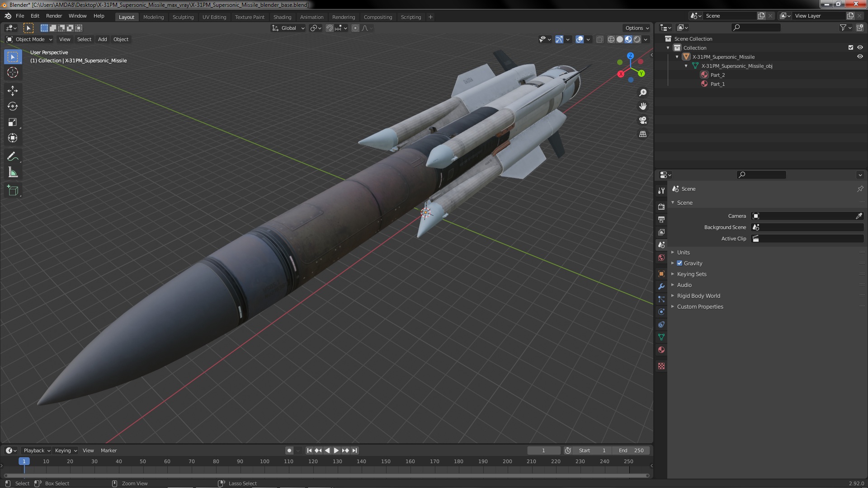Activate the Add Cube tool
The width and height of the screenshot is (868, 488).
point(13,190)
